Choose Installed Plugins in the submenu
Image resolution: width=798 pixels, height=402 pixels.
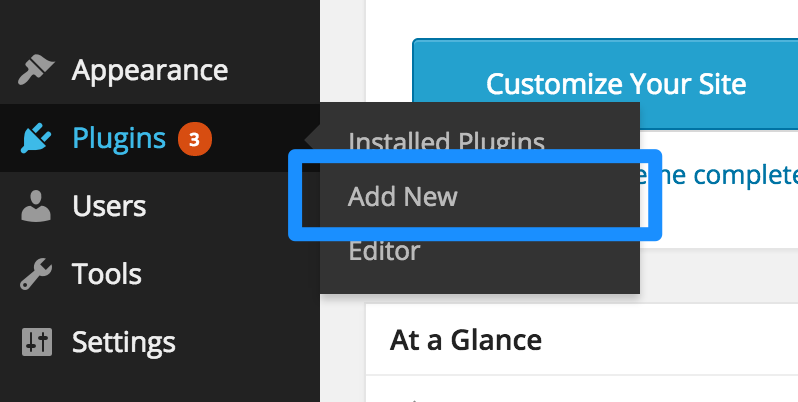(446, 141)
